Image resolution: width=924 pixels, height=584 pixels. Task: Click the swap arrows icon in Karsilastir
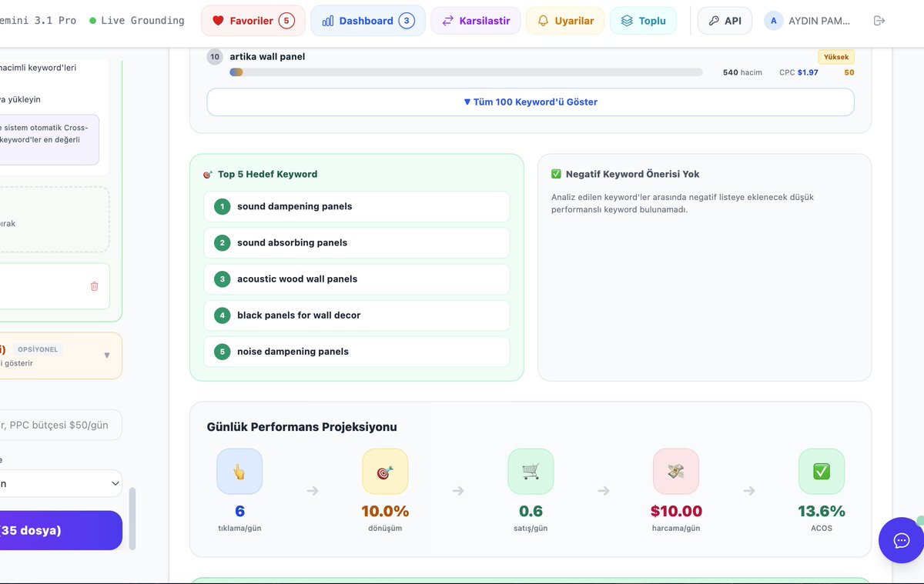click(448, 21)
